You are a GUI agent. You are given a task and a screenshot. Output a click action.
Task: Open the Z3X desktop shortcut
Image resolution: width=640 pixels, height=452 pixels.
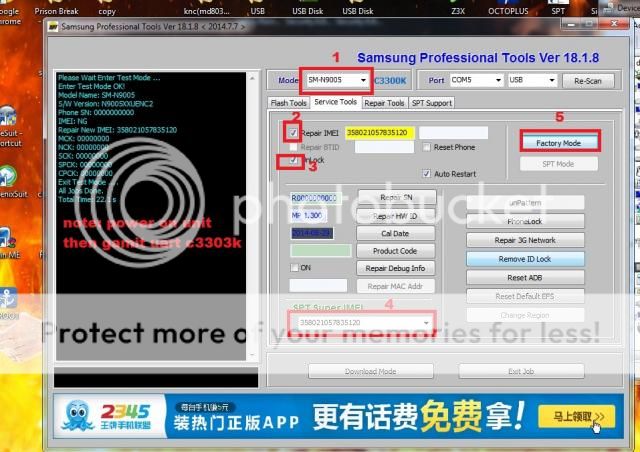click(x=458, y=10)
